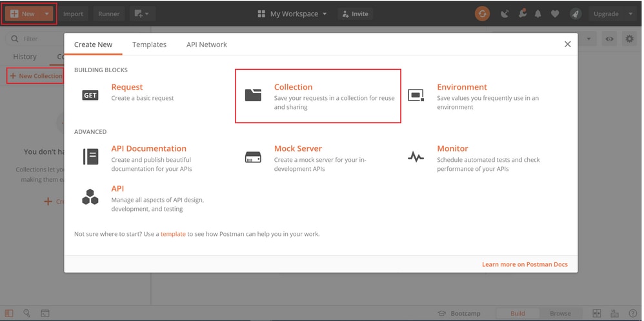Image resolution: width=644 pixels, height=321 pixels.
Task: Choose the Request title
Action: tap(127, 87)
